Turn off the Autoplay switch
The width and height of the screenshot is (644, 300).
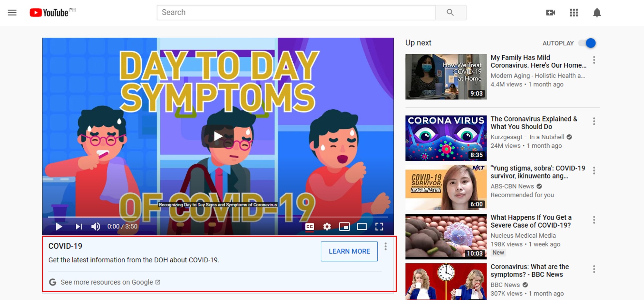click(x=587, y=43)
